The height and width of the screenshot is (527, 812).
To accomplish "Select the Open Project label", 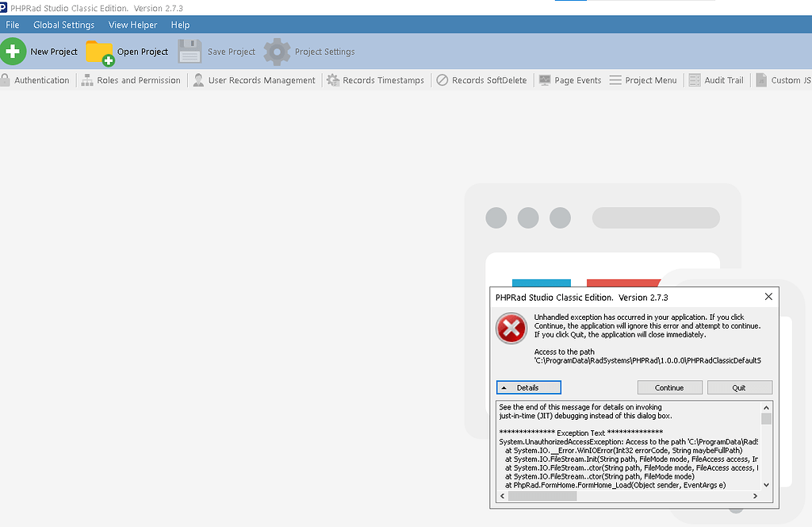I will point(143,52).
